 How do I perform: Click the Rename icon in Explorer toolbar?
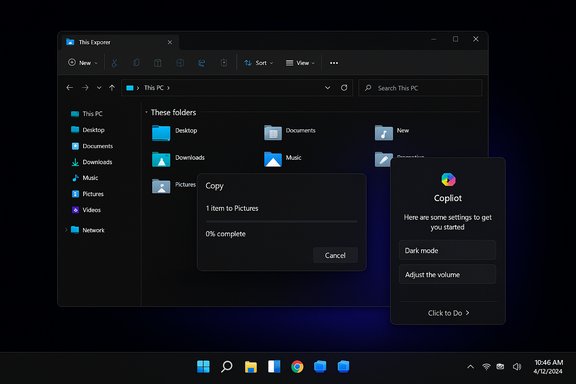[x=180, y=63]
